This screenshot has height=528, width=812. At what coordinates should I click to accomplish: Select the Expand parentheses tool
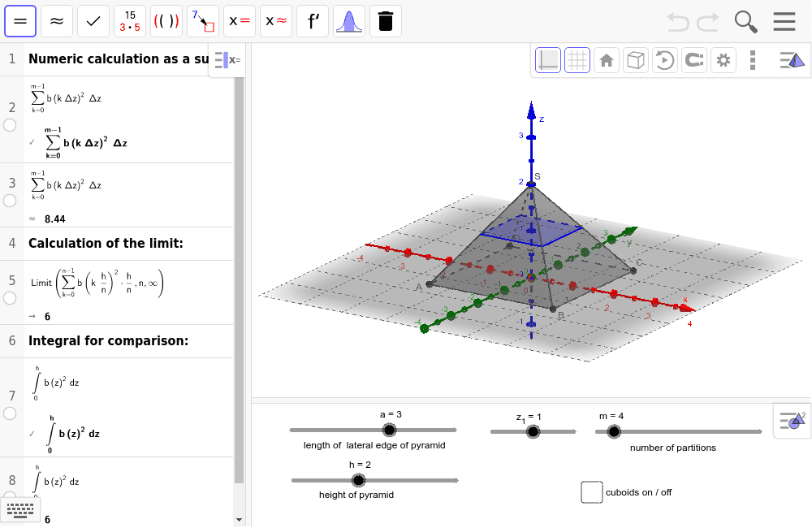pyautogui.click(x=166, y=21)
